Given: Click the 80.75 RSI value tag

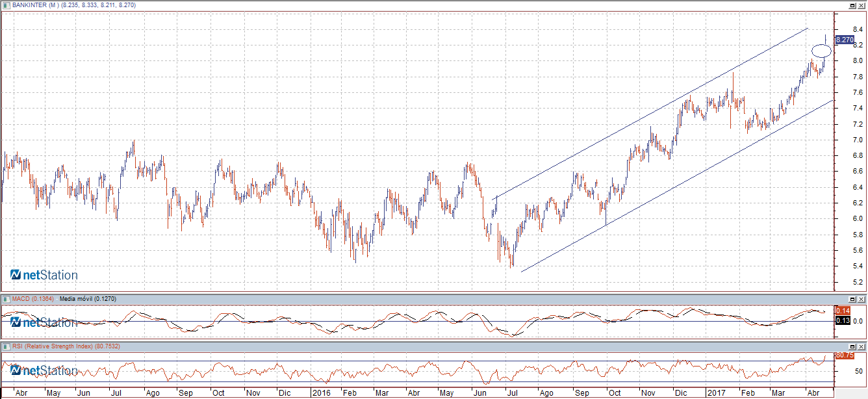Looking at the screenshot, I should coord(844,355).
